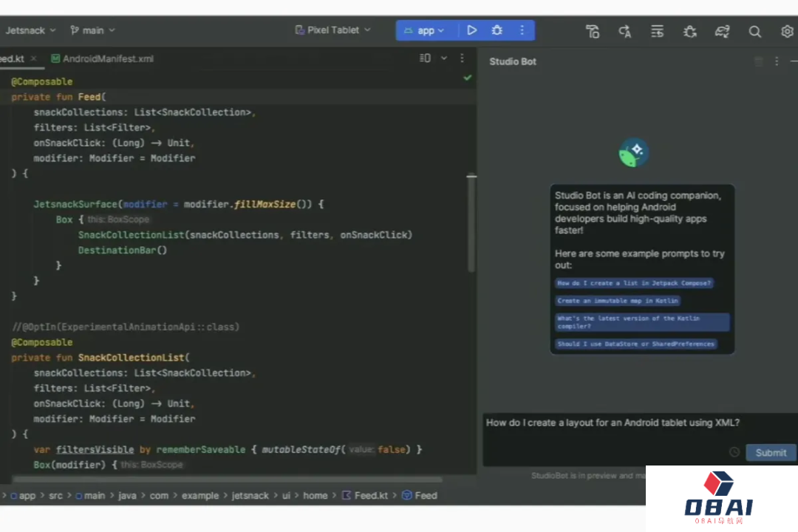Click the "home" breadcrumb

[315, 495]
